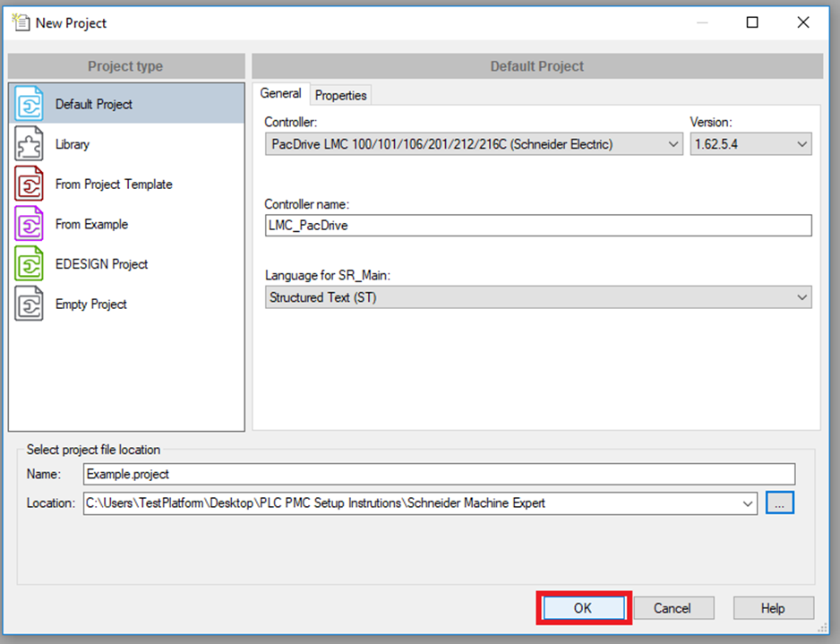
Task: Maximize the New Project window
Action: (x=752, y=22)
